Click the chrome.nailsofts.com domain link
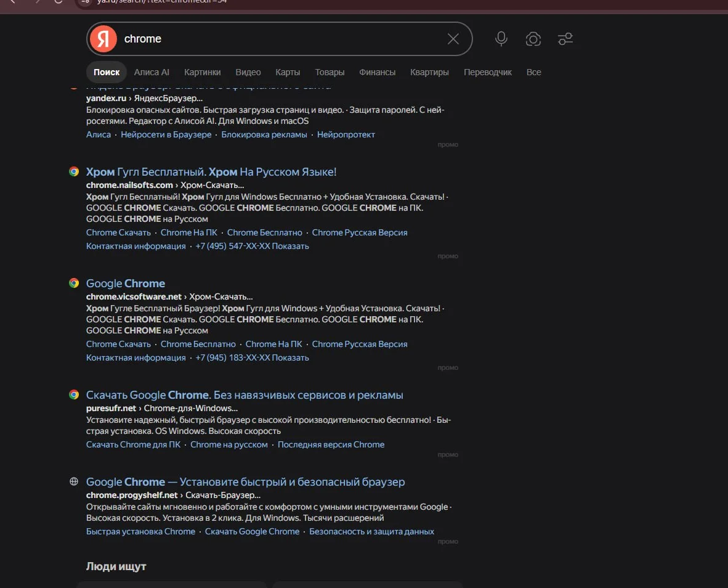The width and height of the screenshot is (728, 588). (x=129, y=185)
